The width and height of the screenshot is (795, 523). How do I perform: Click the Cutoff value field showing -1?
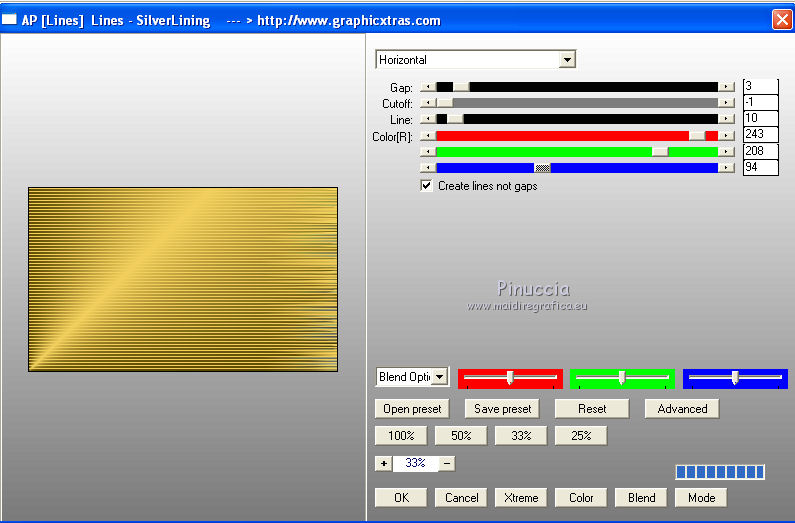tap(761, 102)
